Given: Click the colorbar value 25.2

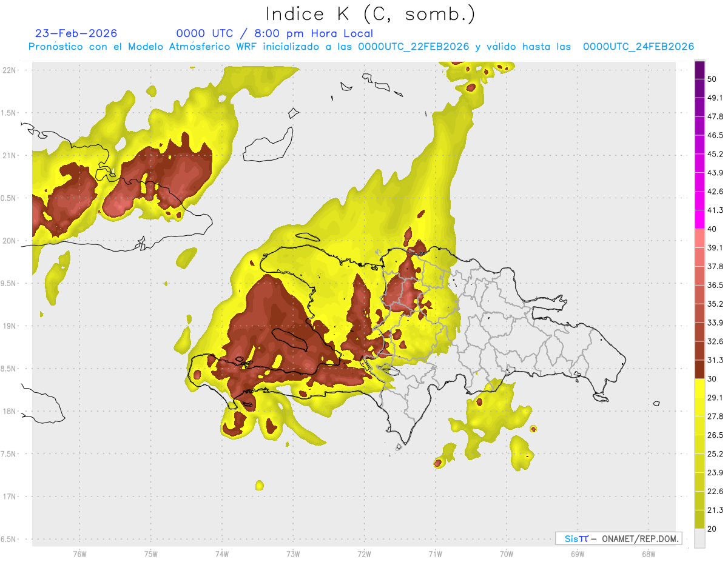Looking at the screenshot, I should [x=716, y=454].
